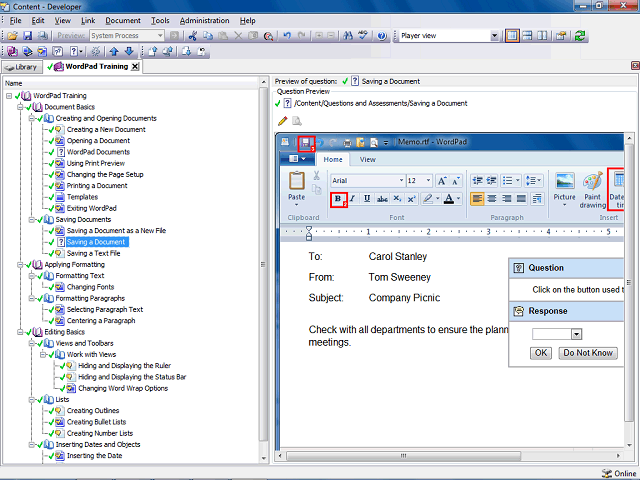This screenshot has width=640, height=480.
Task: Click the Cut scissors toolbar icon
Action: pos(193,36)
